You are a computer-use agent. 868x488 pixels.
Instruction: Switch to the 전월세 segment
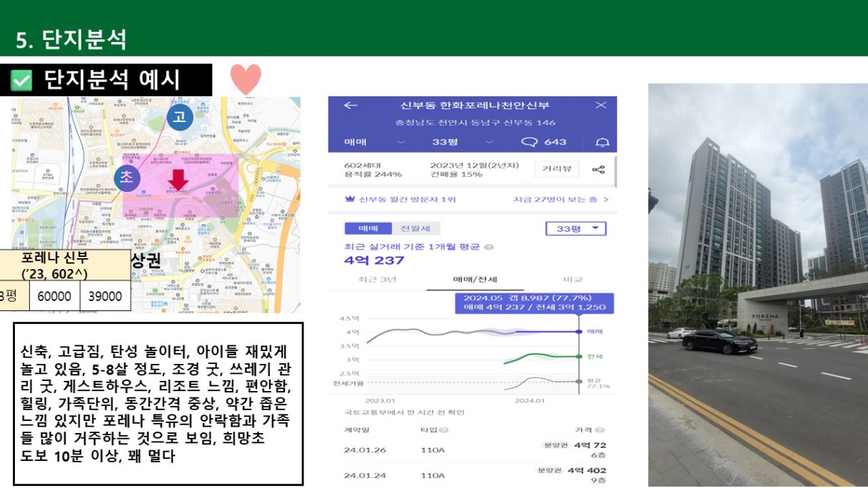415,228
